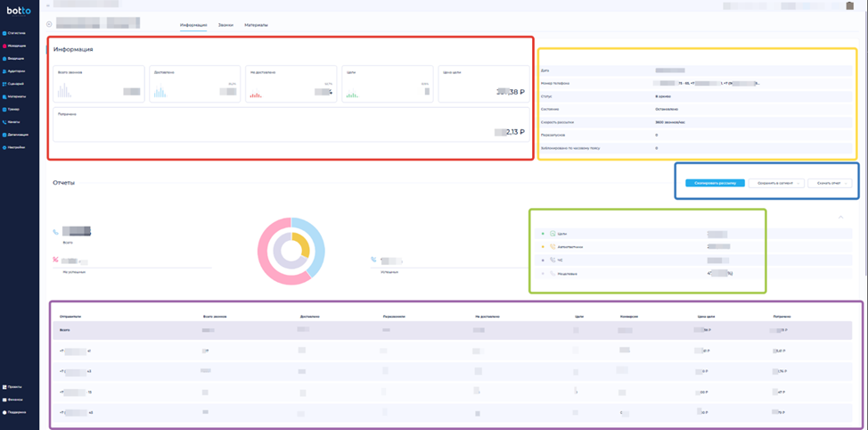The image size is (868, 430).
Task: Select the Информация tab
Action: (192, 25)
